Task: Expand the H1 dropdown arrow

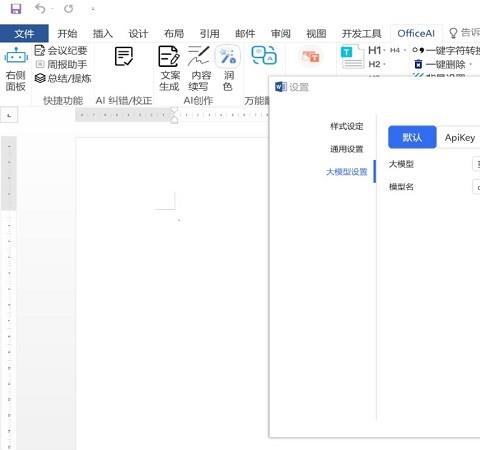Action: [384, 51]
